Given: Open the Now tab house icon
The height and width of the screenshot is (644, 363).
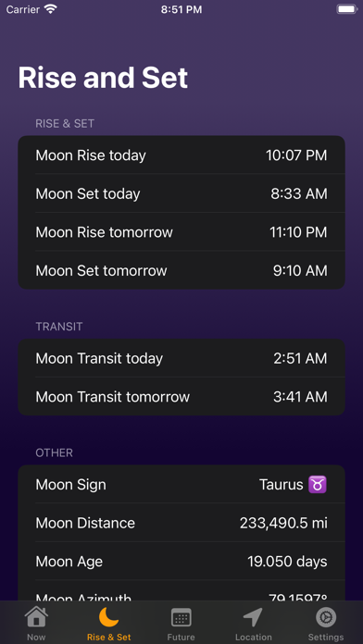Looking at the screenshot, I should [x=36, y=617].
